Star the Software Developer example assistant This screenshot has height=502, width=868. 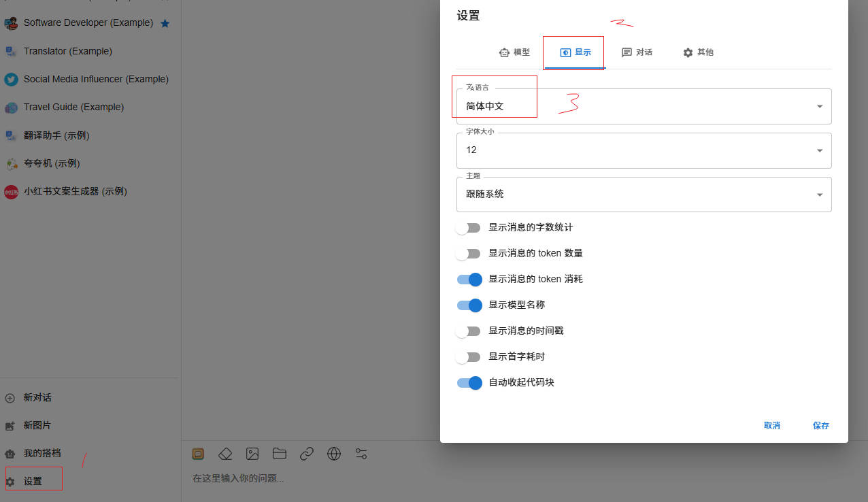[165, 22]
